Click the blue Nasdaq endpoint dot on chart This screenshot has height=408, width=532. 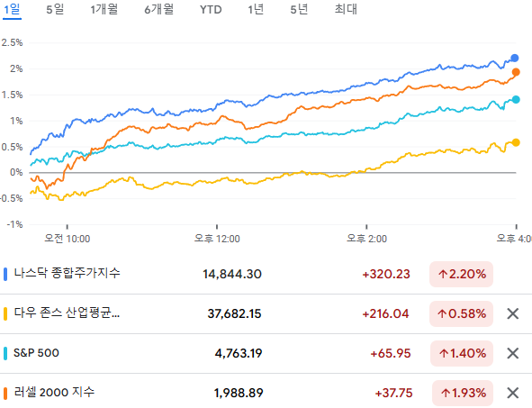(515, 58)
